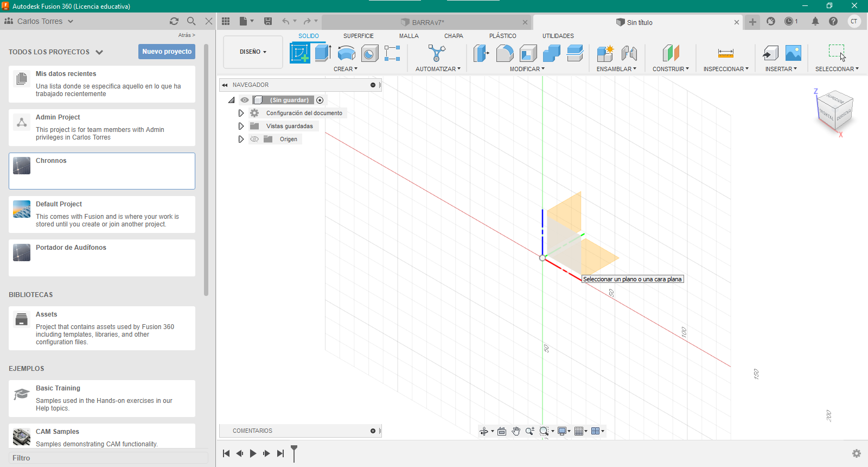Select the Measure tool
This screenshot has width=868, height=467.
(x=725, y=53)
